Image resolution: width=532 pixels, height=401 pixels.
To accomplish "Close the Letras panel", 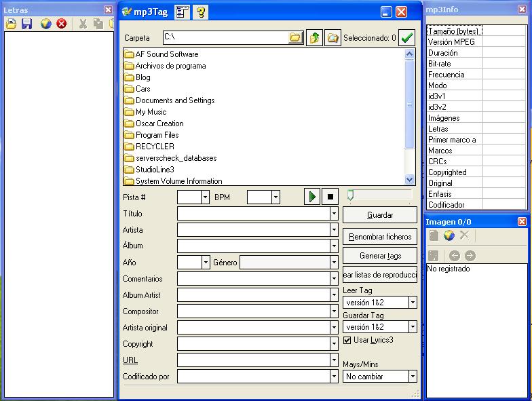I will 109,9.
